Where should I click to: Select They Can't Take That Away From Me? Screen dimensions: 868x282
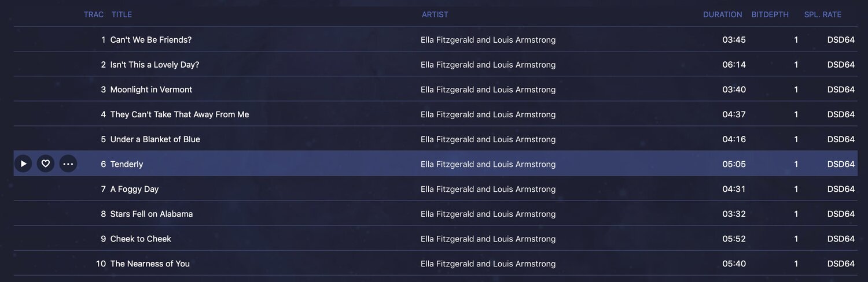tap(179, 114)
